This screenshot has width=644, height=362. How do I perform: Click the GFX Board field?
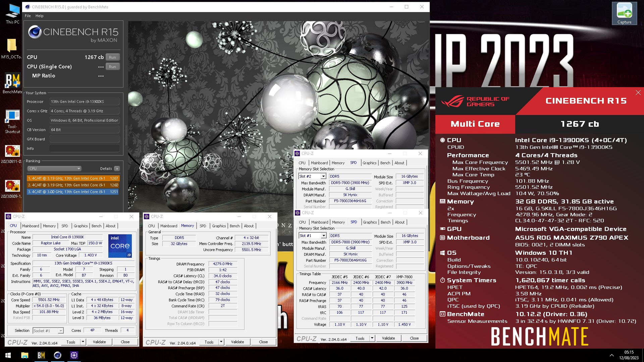coord(85,139)
